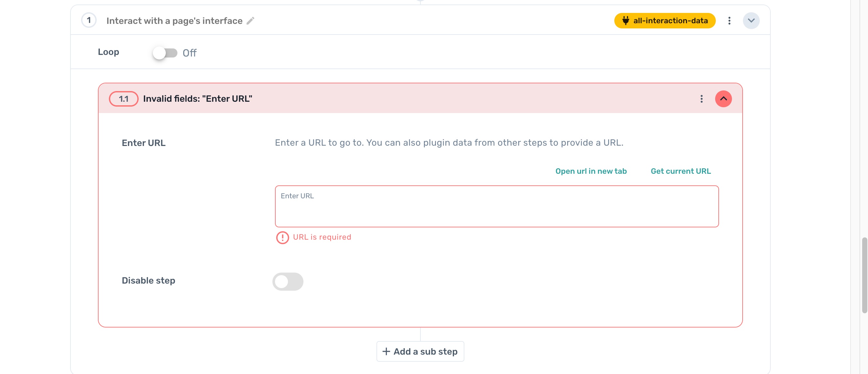Toggle the Loop switch on
Image resolution: width=868 pixels, height=374 pixels.
point(165,53)
